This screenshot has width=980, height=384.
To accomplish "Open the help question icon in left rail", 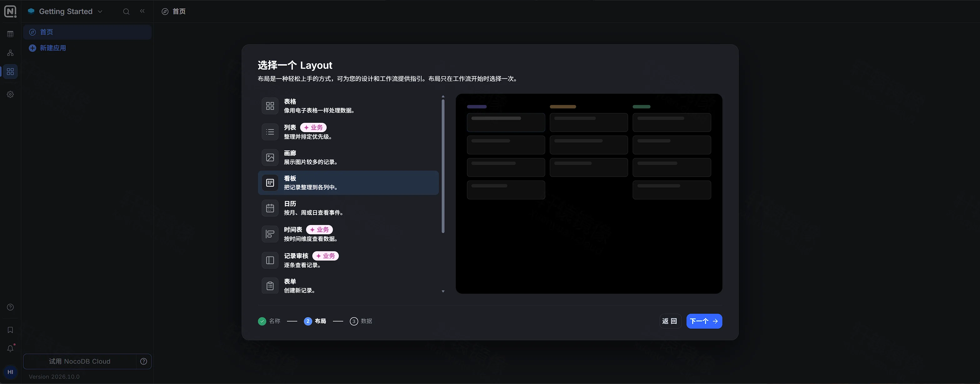I will (x=10, y=307).
